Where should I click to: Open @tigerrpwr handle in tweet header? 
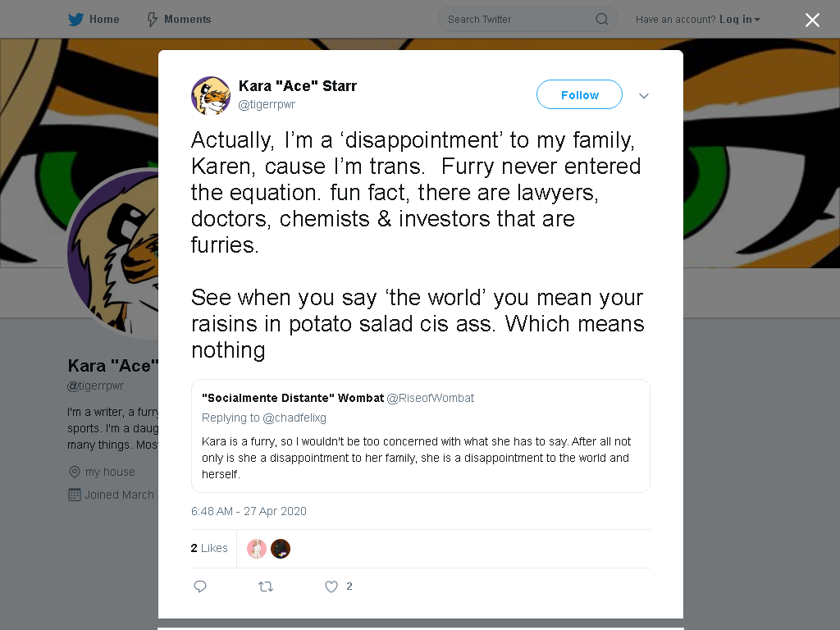(267, 104)
